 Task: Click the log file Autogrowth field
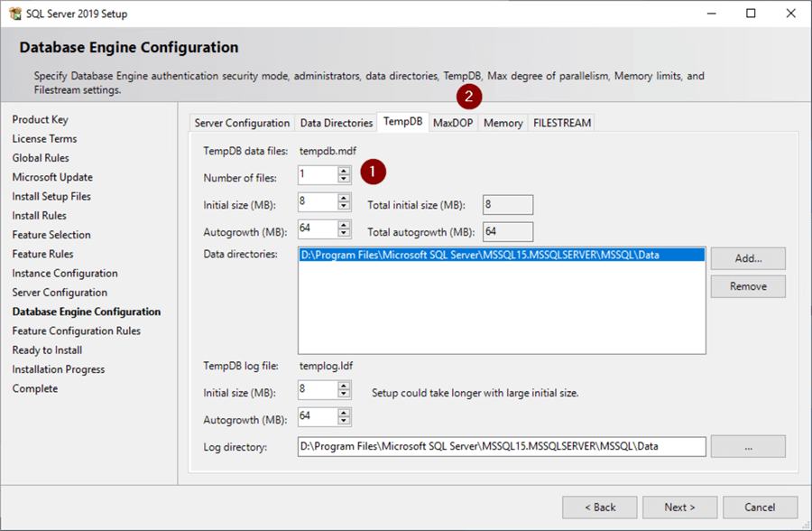tap(318, 416)
